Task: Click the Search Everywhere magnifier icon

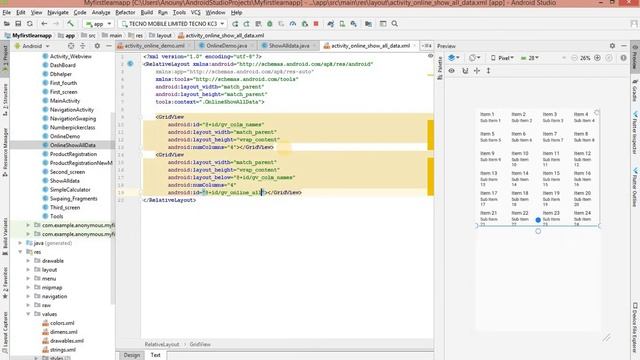Action: (x=395, y=24)
